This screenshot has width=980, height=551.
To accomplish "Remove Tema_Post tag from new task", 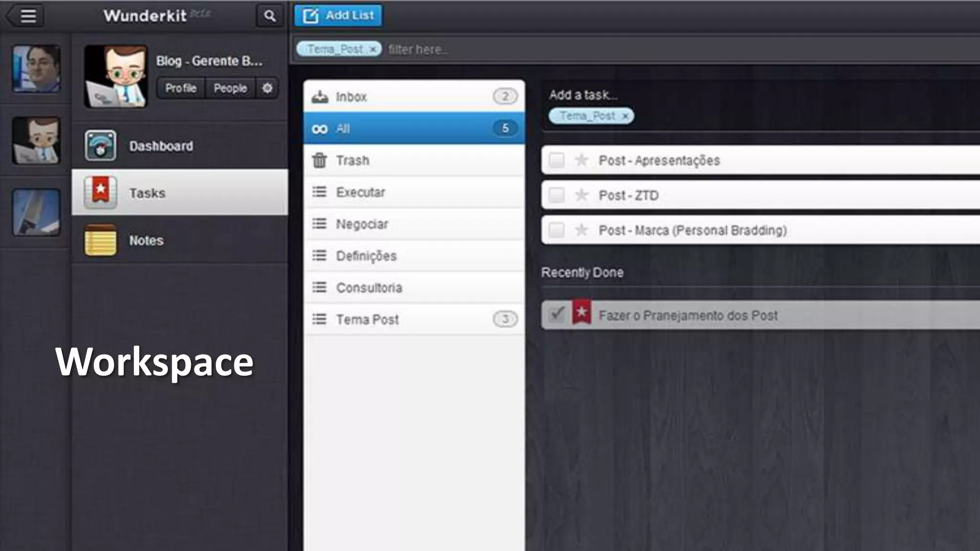I will (x=625, y=116).
